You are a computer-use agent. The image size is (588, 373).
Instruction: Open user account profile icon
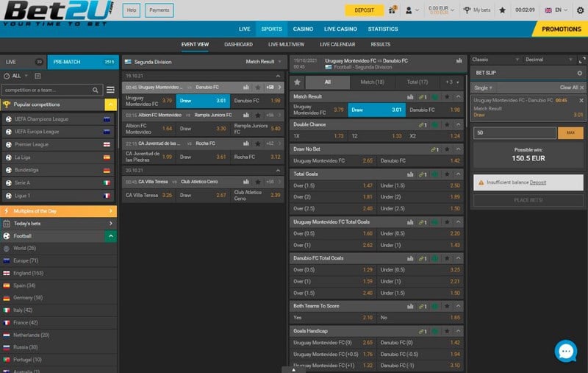[409, 10]
